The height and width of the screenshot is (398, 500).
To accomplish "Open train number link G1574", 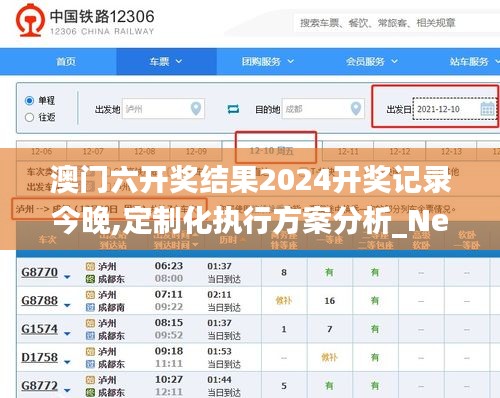I will (39, 329).
